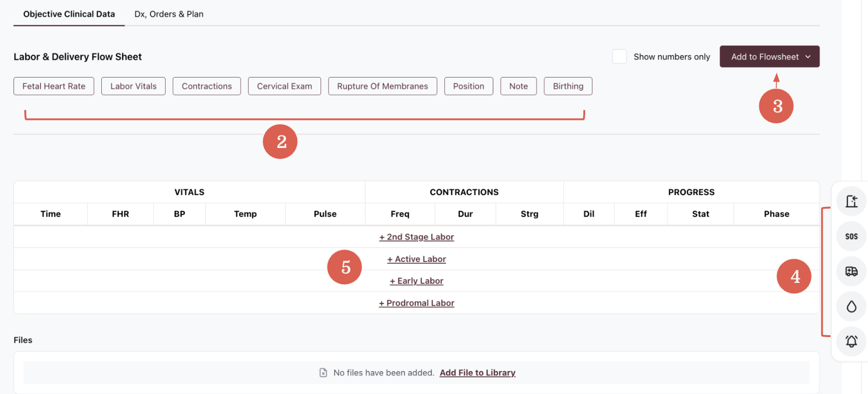Add Prodromal Labor entry
Viewport: 868px width, 394px height.
click(x=417, y=303)
